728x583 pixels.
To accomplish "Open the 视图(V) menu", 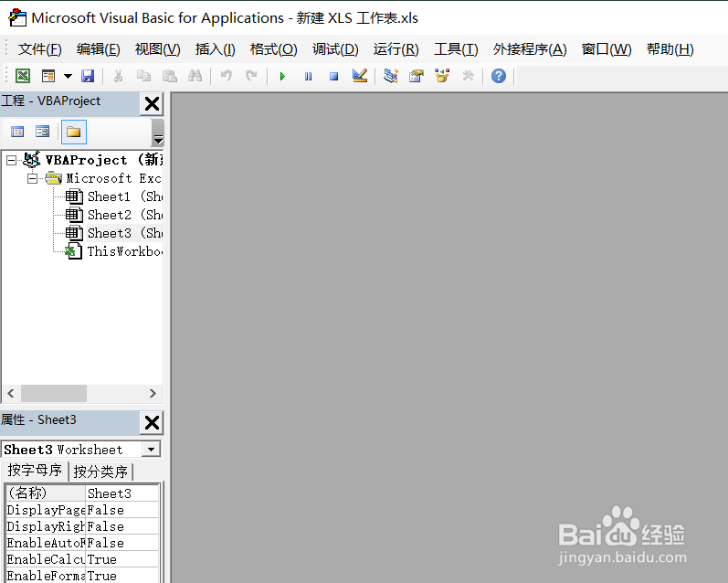I will coord(157,49).
